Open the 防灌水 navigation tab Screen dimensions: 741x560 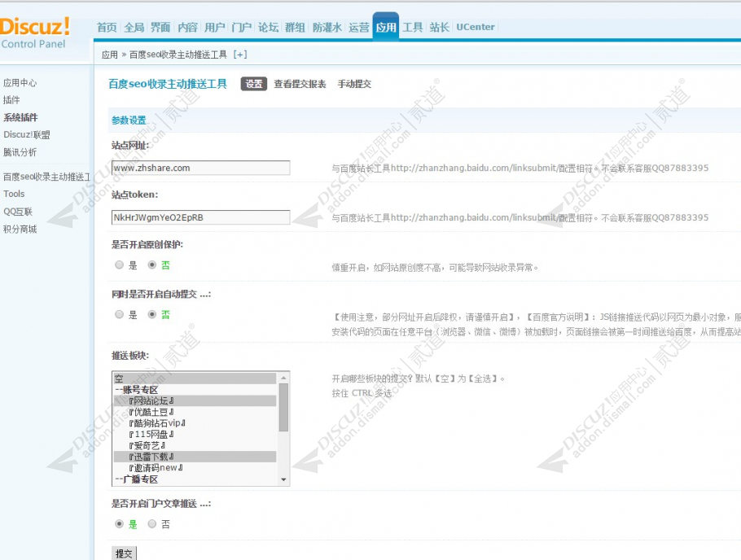[327, 28]
